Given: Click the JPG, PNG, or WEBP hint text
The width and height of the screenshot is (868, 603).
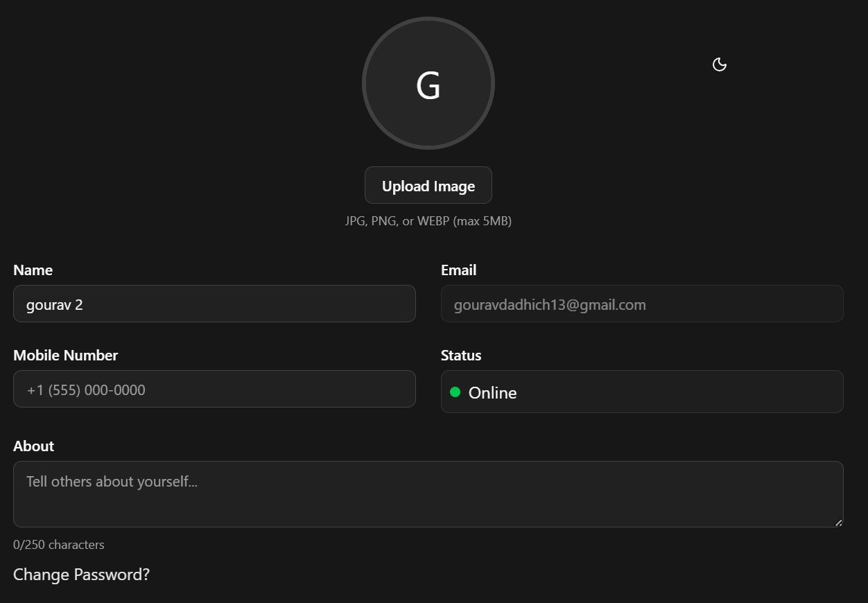Looking at the screenshot, I should pyautogui.click(x=428, y=221).
